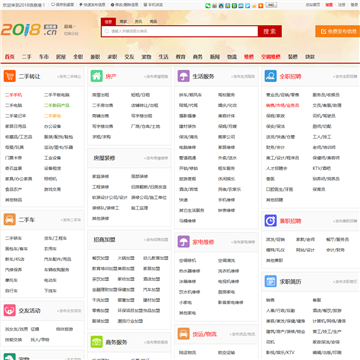Viewport: 360px width, 360px height.
Task: Open 办公设备 category link
Action: coord(53,126)
